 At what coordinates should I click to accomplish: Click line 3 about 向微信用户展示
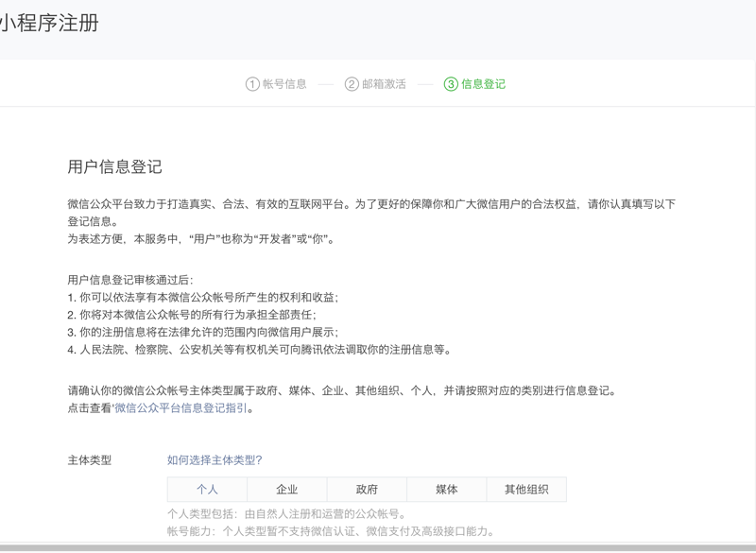tap(203, 332)
